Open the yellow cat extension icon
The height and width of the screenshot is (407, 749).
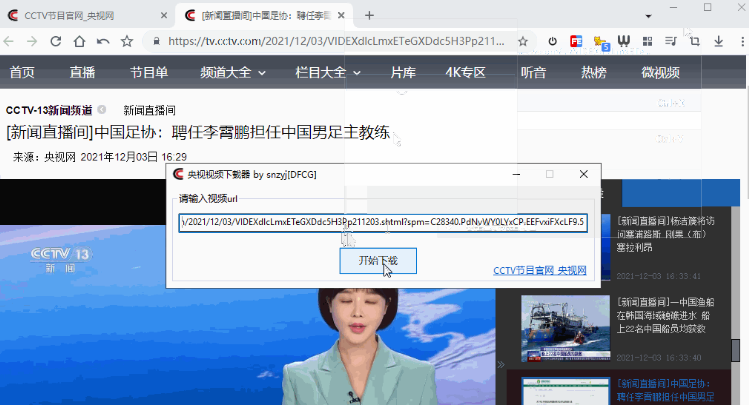(x=600, y=43)
